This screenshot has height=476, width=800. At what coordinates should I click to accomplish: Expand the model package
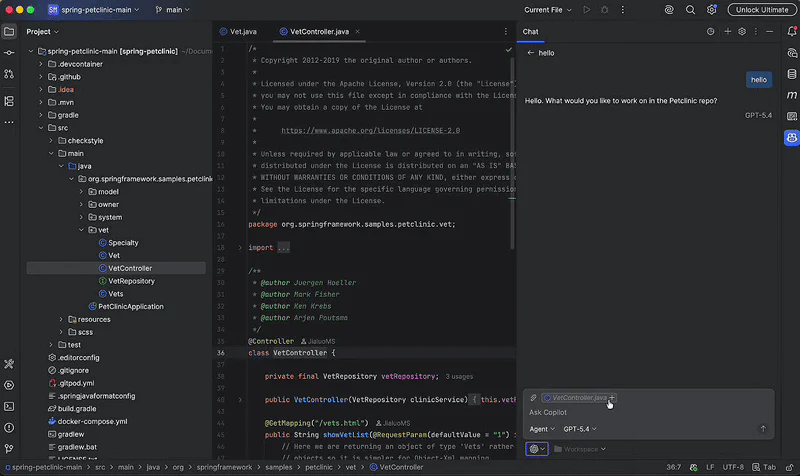(x=81, y=192)
